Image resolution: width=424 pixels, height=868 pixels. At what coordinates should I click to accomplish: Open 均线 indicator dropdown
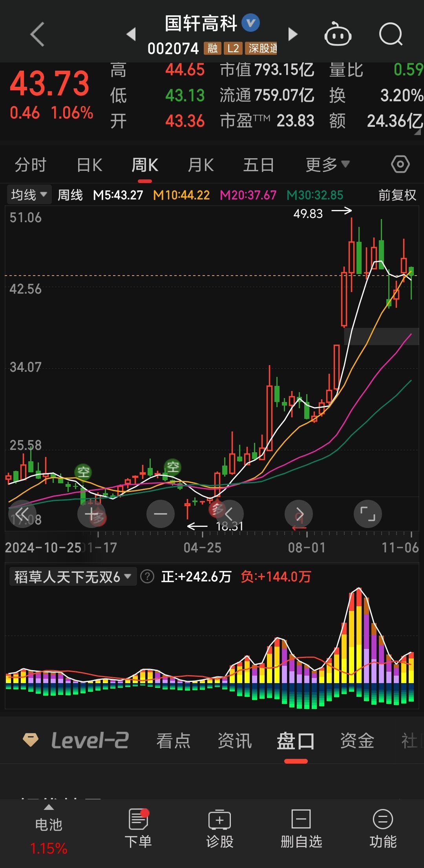[29, 195]
